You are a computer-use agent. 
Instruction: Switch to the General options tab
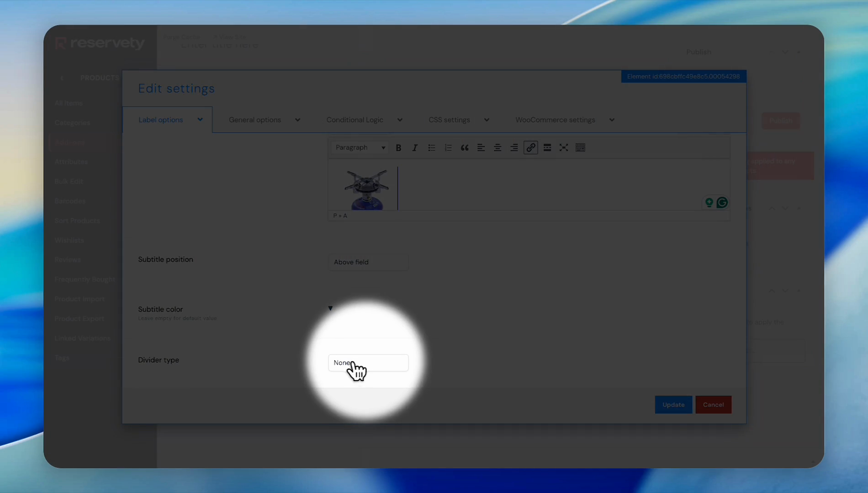pos(264,120)
